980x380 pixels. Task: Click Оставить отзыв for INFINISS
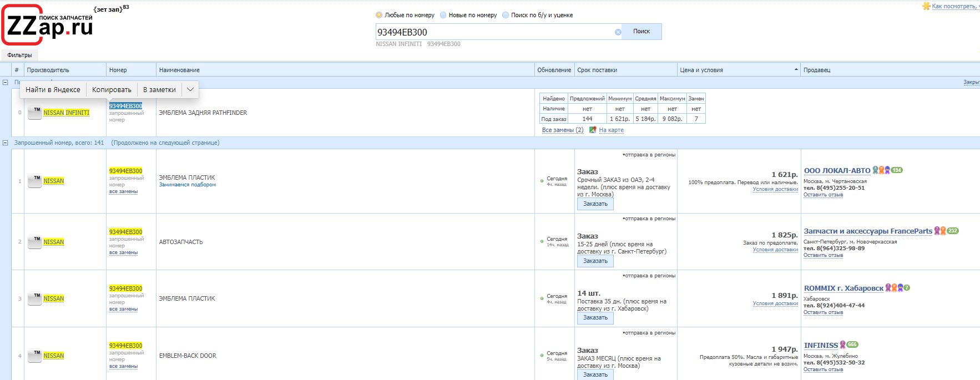(x=823, y=369)
